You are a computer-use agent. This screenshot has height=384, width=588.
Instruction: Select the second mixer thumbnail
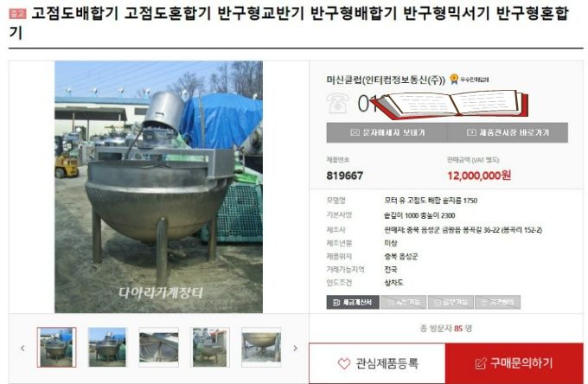[107, 348]
